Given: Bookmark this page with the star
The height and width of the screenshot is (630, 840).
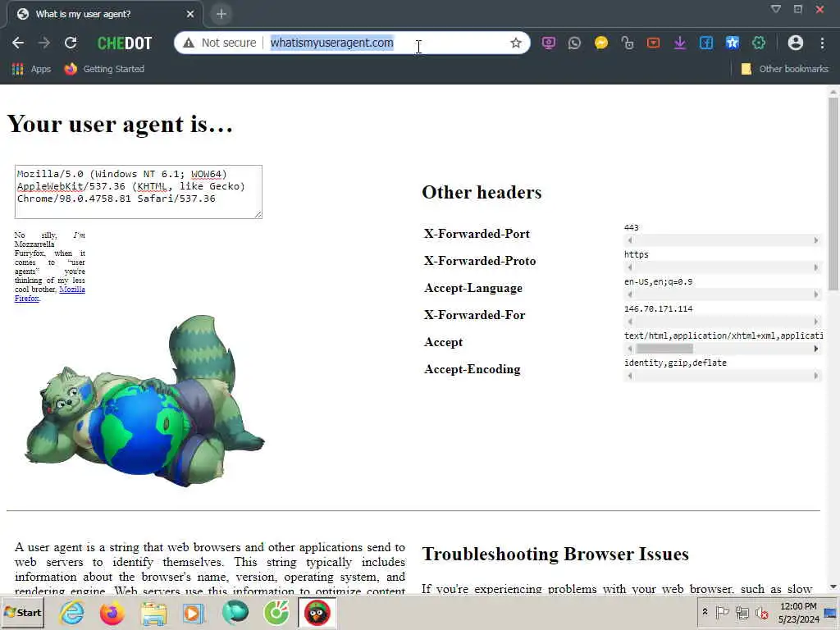Looking at the screenshot, I should pos(515,43).
